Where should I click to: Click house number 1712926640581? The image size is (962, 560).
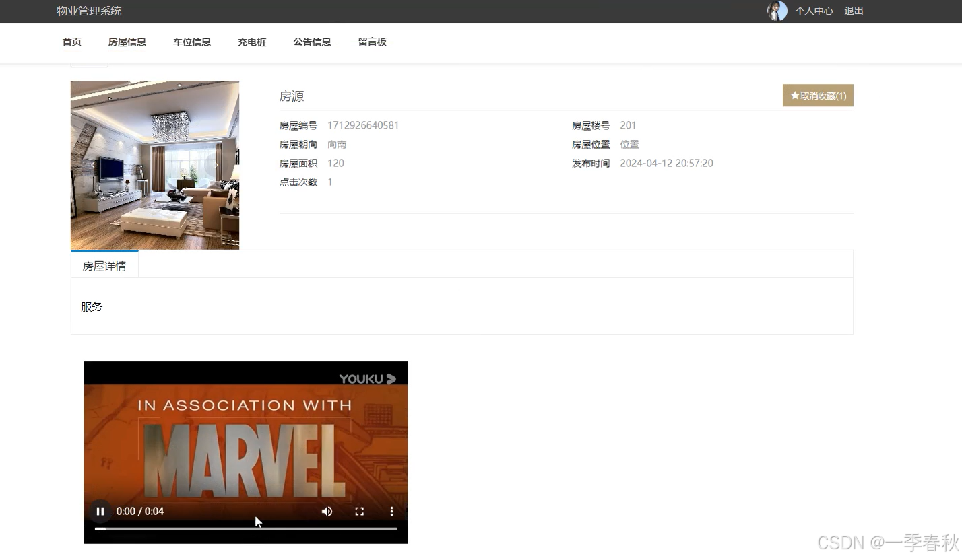pos(363,125)
